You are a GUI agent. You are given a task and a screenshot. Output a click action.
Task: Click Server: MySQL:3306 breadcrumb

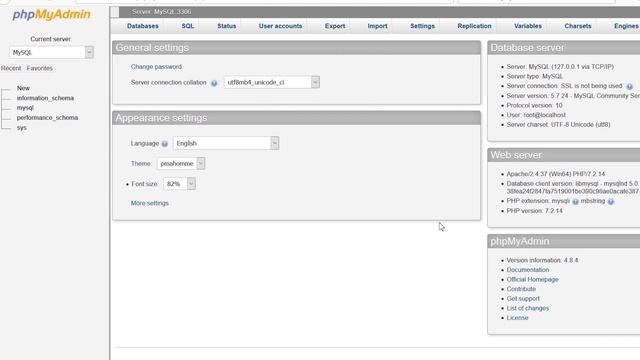point(161,12)
